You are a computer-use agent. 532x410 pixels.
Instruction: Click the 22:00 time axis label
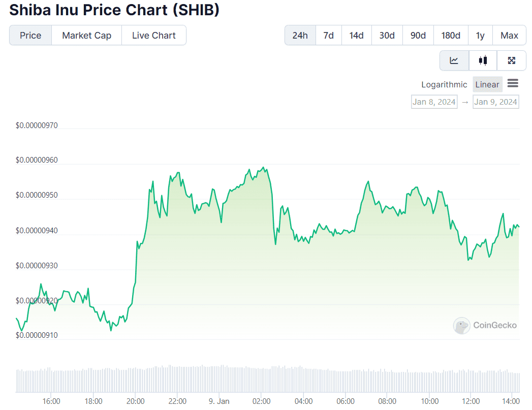click(177, 401)
